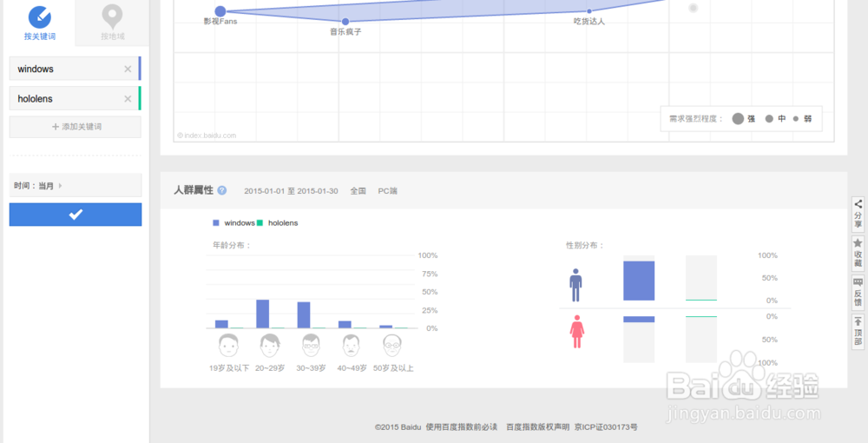Select the 影视Fans data point
Image resolution: width=868 pixels, height=443 pixels.
[x=220, y=11]
